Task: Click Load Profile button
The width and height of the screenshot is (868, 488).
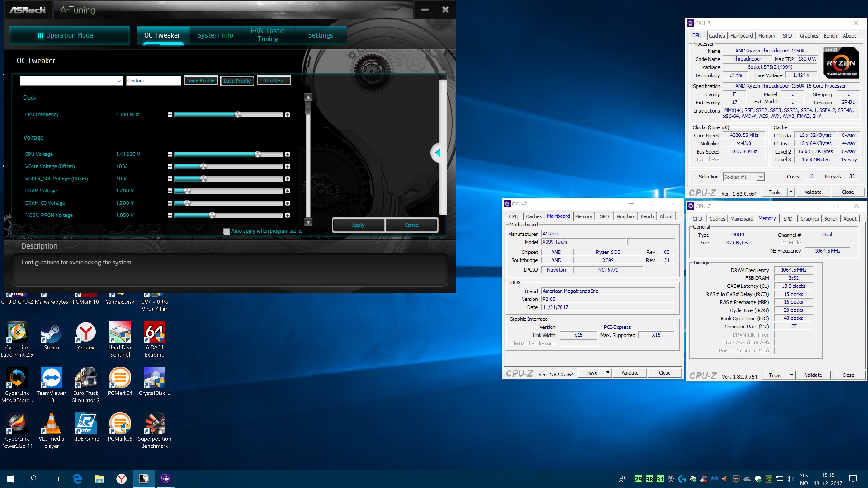Action: tap(237, 81)
